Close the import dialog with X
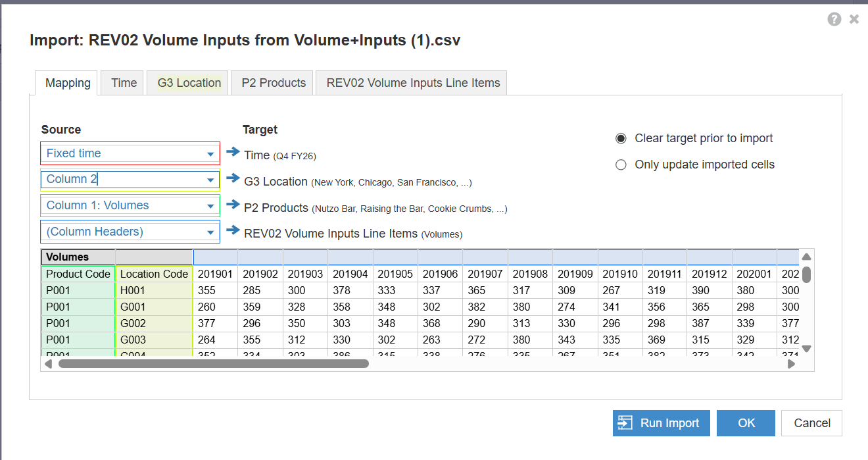 [x=854, y=19]
